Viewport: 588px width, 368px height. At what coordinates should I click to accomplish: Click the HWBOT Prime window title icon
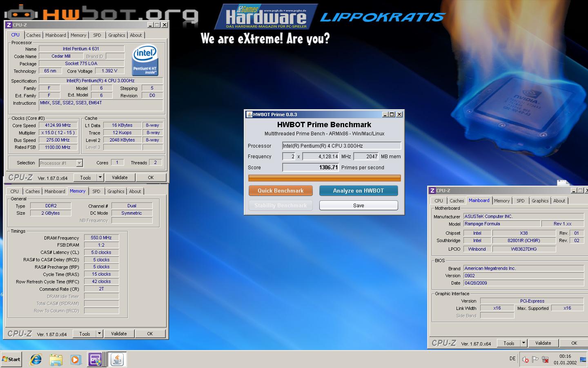tap(249, 114)
